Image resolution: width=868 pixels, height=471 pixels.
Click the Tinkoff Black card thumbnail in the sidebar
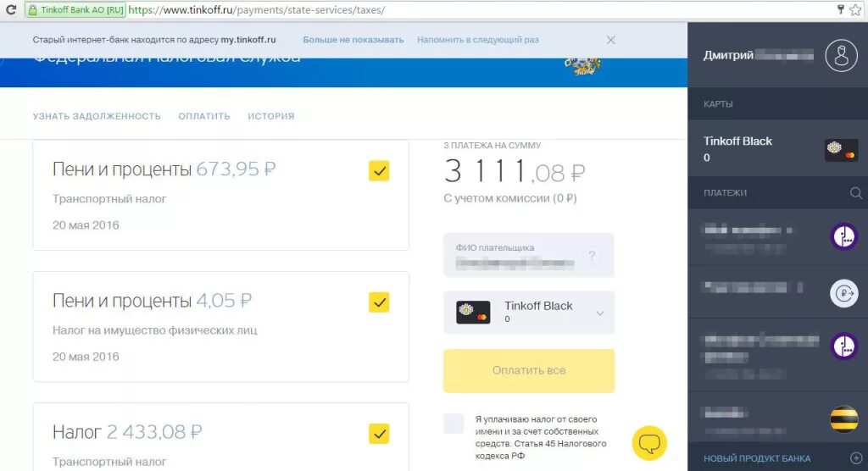tap(841, 150)
